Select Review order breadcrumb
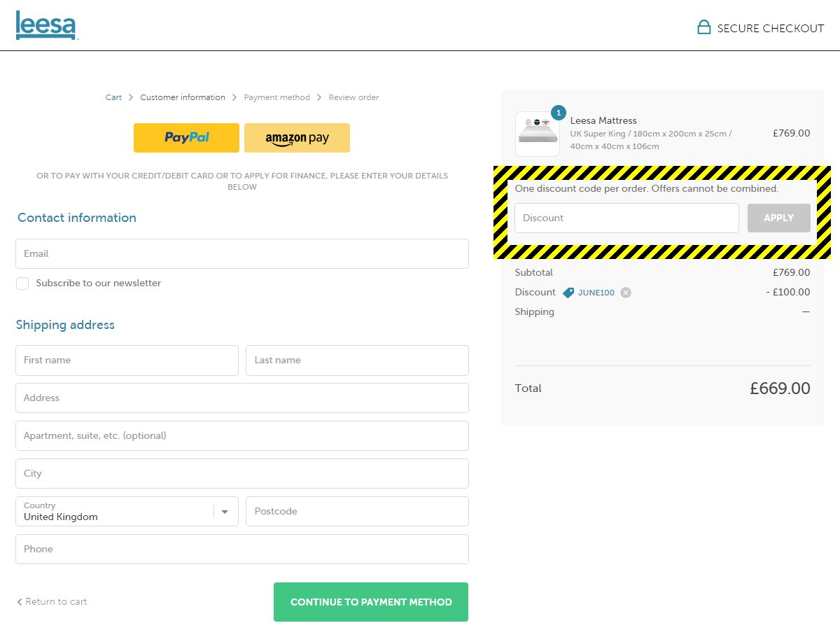Viewport: 840px width, 644px height. point(353,97)
